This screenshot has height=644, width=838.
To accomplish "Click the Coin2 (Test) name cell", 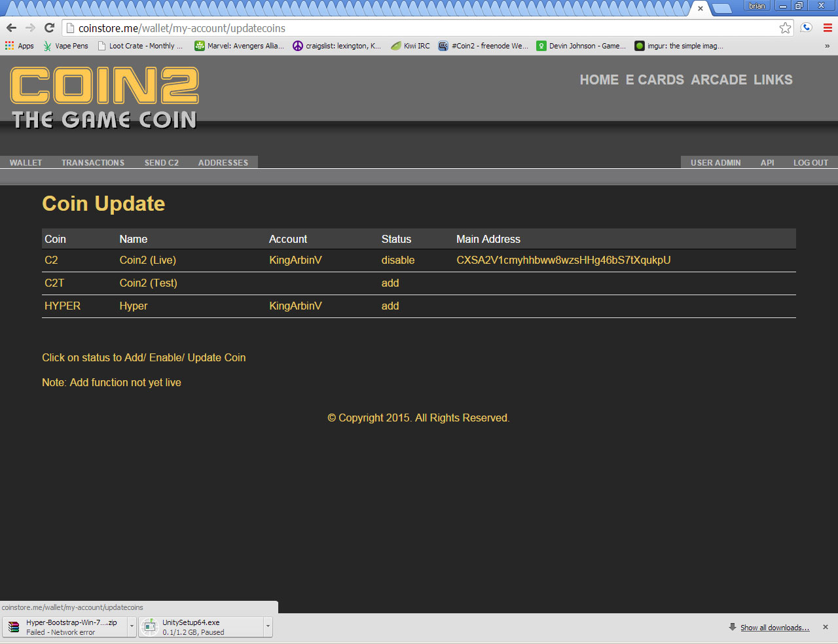I will click(x=148, y=283).
